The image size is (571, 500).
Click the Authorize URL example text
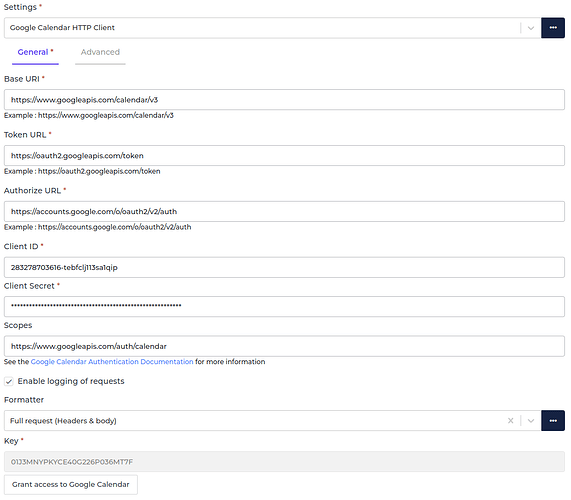tap(97, 227)
